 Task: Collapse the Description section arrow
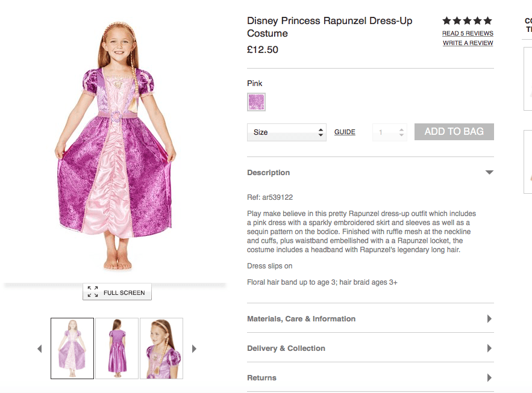pyautogui.click(x=489, y=173)
